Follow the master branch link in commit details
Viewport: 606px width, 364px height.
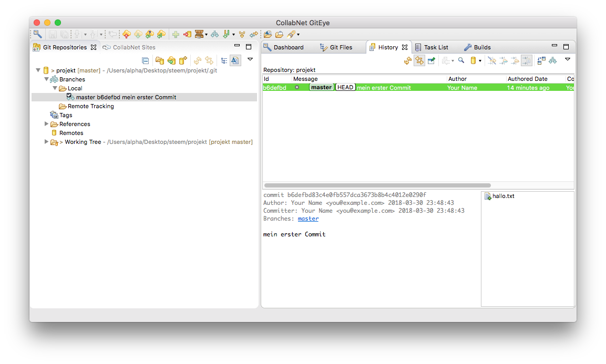coord(308,219)
